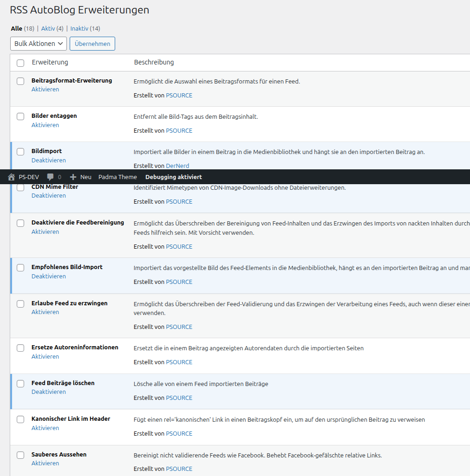The width and height of the screenshot is (470, 476).
Task: Click the comments bubble icon in admin bar
Action: tap(51, 177)
